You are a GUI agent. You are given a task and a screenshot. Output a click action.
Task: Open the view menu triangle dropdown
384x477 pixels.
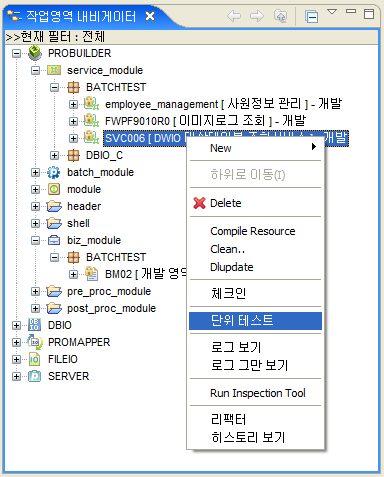(x=332, y=12)
